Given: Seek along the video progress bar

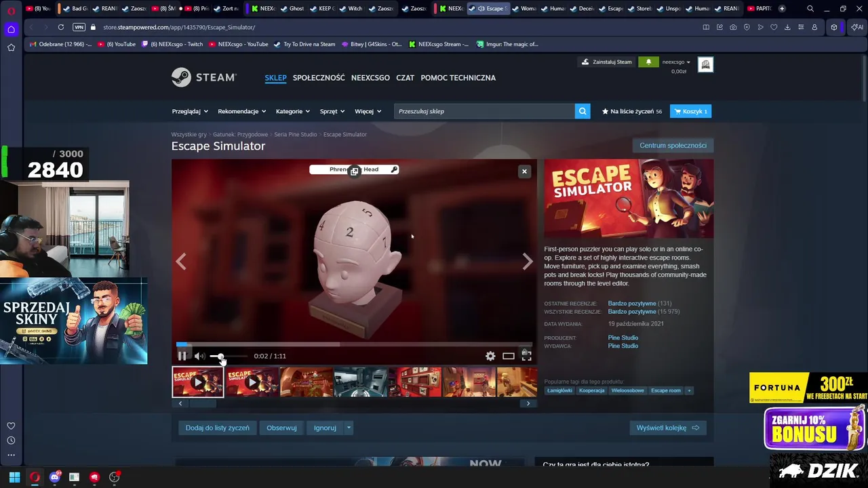Looking at the screenshot, I should [x=354, y=344].
